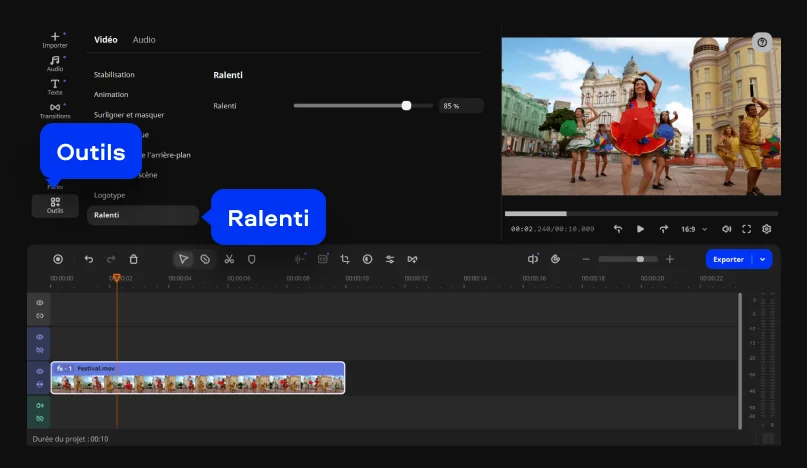Click the Exporter button
This screenshot has height=468, width=807.
(x=728, y=259)
